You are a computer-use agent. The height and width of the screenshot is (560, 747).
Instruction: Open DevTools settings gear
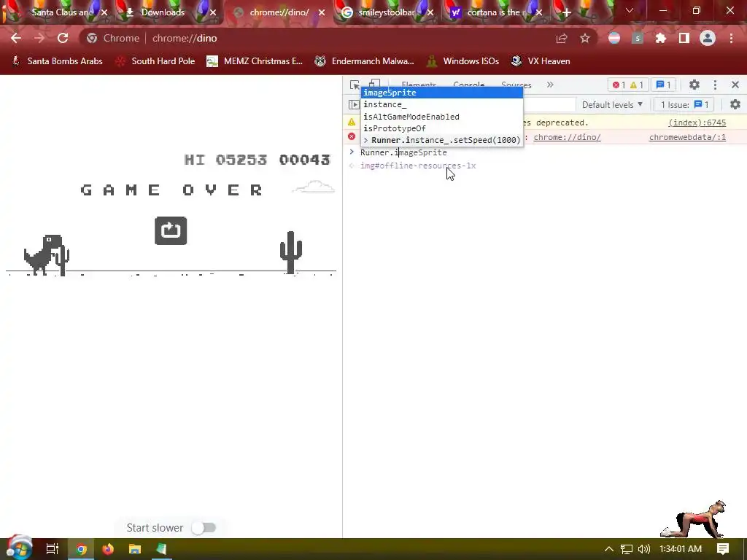tap(694, 85)
